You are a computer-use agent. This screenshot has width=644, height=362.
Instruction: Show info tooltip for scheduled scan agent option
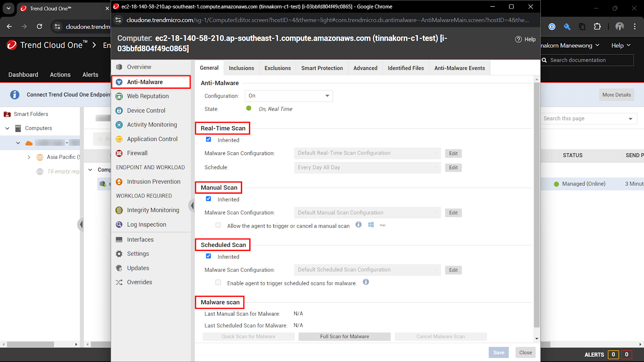pos(366,282)
